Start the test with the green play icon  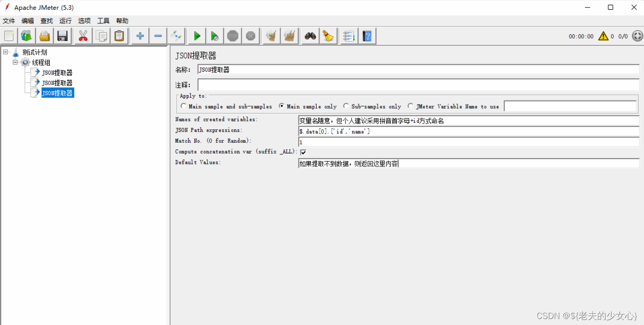tap(197, 36)
